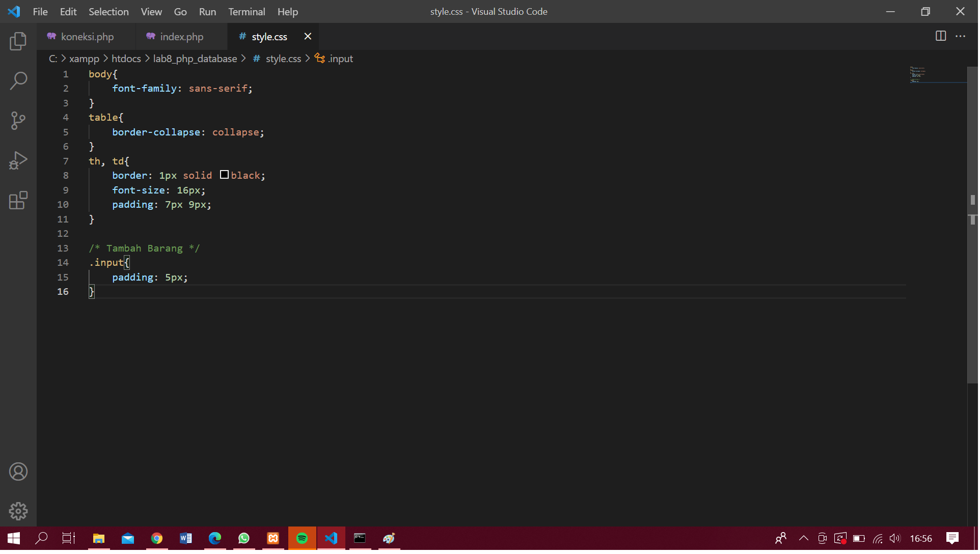
Task: Open the Action Center notifications
Action: [954, 539]
